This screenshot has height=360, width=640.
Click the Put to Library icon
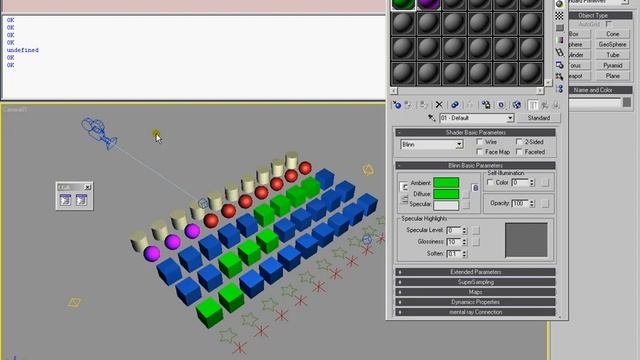coord(486,105)
